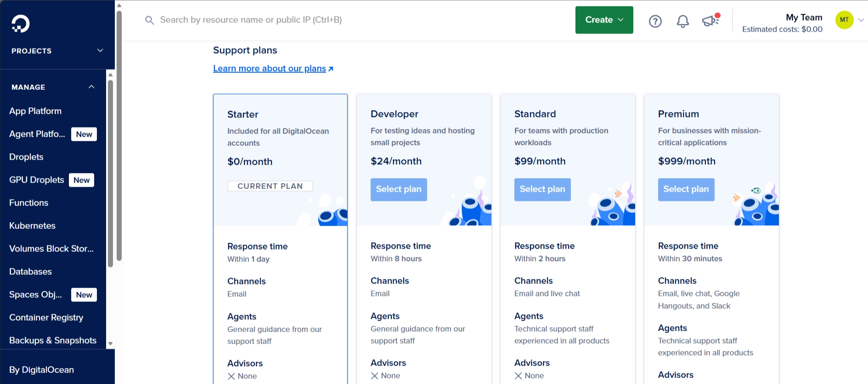The image size is (868, 384).
Task: Click the My Team name
Action: (x=804, y=17)
